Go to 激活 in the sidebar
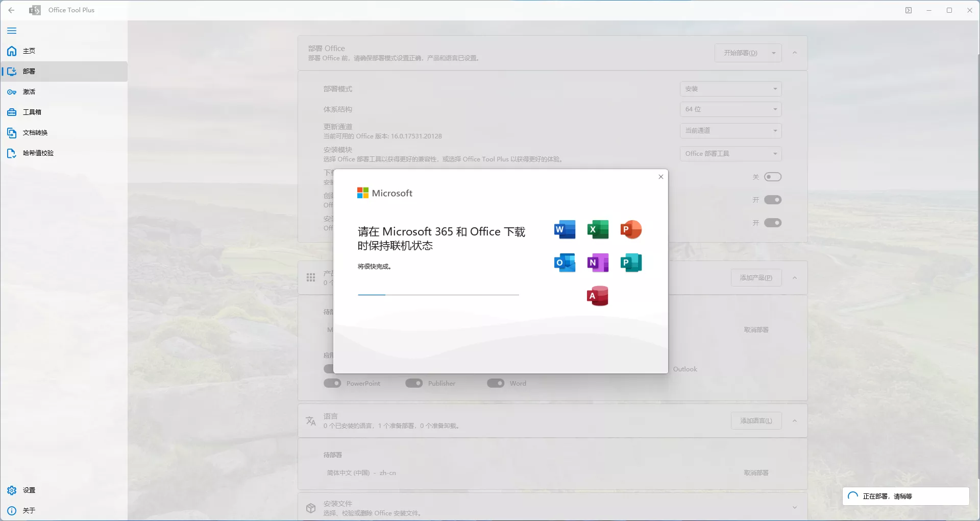This screenshot has height=521, width=980. tap(29, 92)
